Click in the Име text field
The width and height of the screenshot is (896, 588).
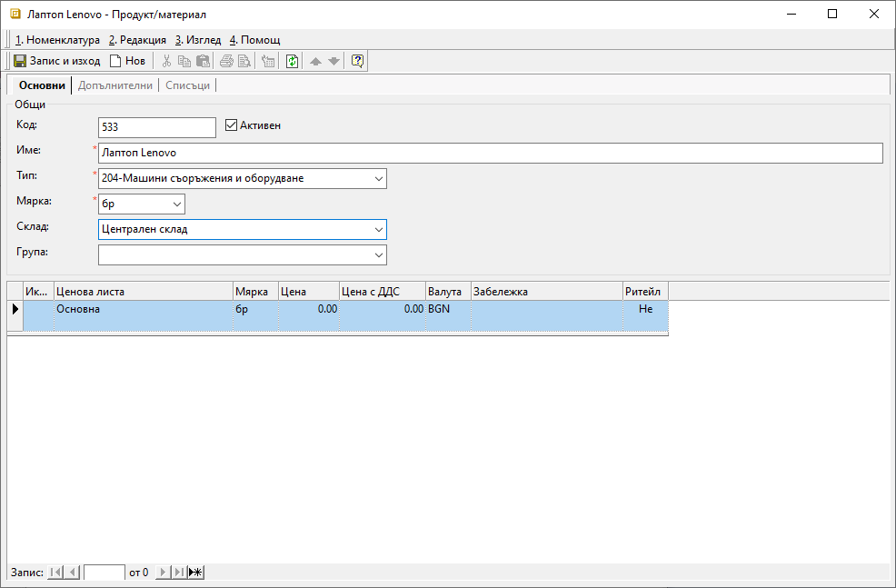tap(490, 153)
